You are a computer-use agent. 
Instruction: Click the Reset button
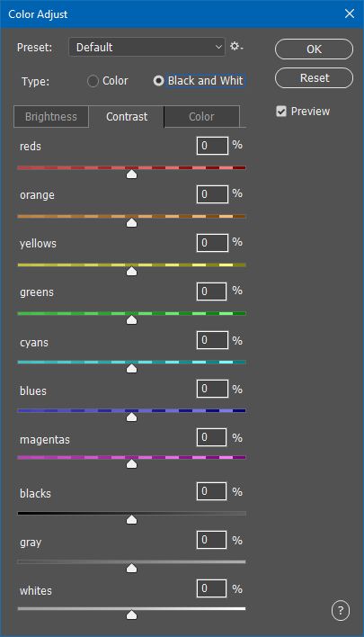tap(314, 78)
